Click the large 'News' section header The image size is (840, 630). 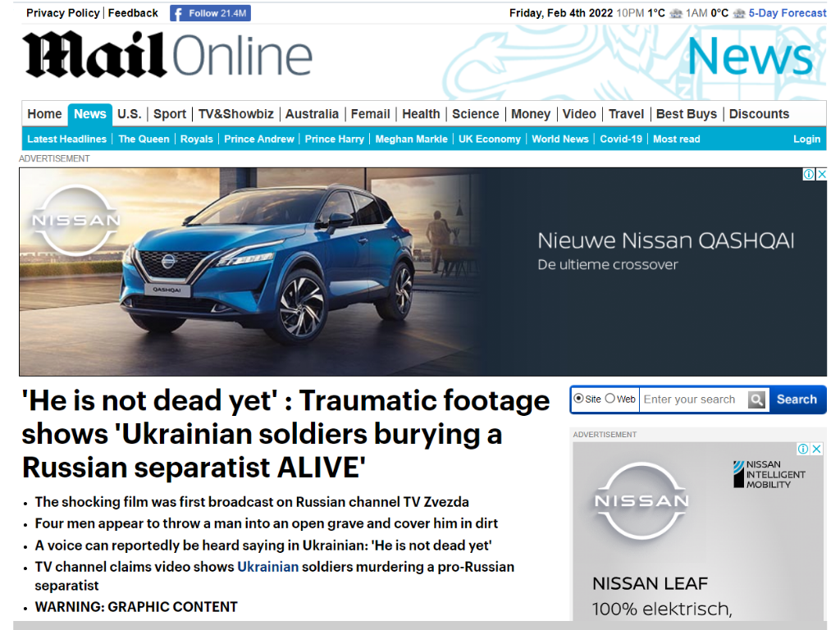point(750,56)
